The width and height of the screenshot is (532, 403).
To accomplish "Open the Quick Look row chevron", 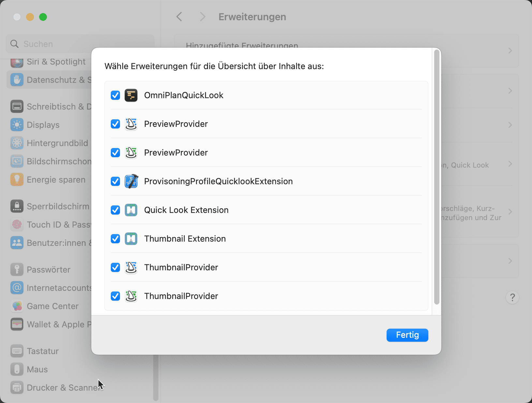I will click(510, 164).
